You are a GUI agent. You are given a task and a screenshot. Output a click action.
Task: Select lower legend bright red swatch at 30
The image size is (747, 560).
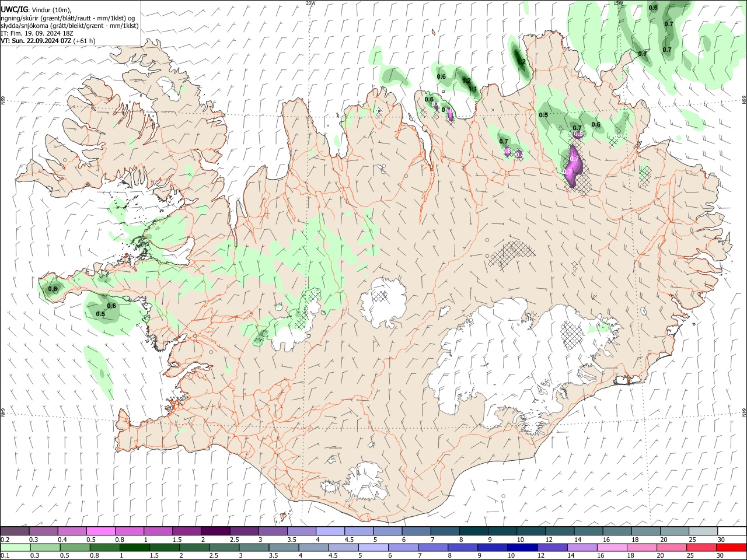(732, 547)
